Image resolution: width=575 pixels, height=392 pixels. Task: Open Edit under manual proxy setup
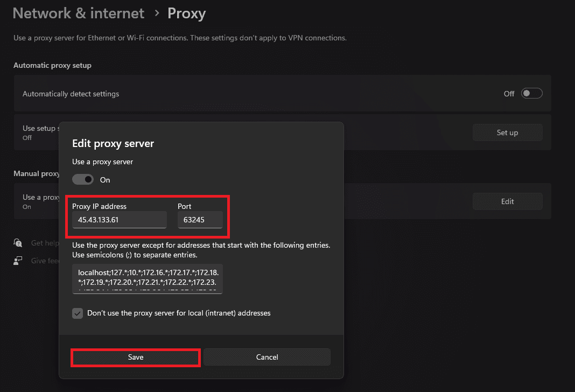coord(507,201)
